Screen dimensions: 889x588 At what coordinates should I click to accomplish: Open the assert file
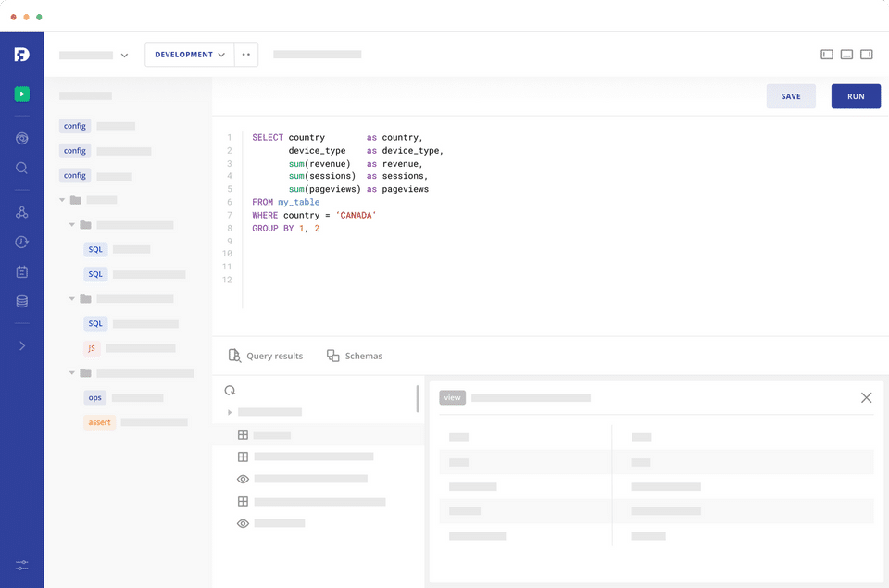pyautogui.click(x=135, y=422)
